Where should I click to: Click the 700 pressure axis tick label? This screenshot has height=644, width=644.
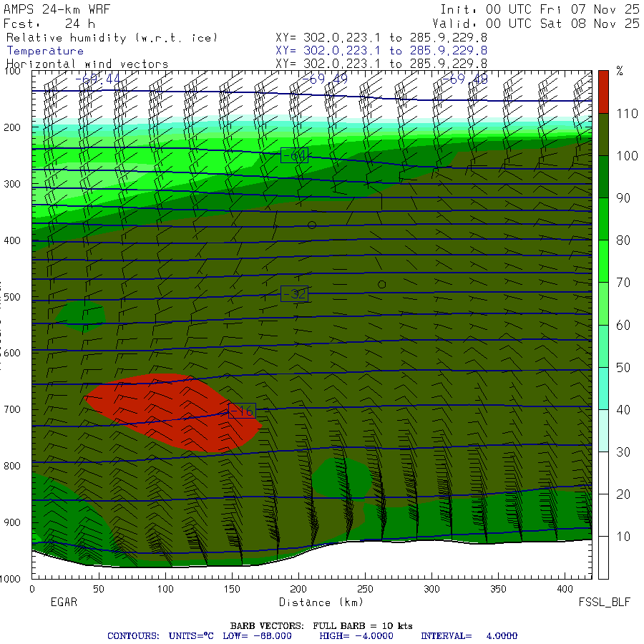12,409
